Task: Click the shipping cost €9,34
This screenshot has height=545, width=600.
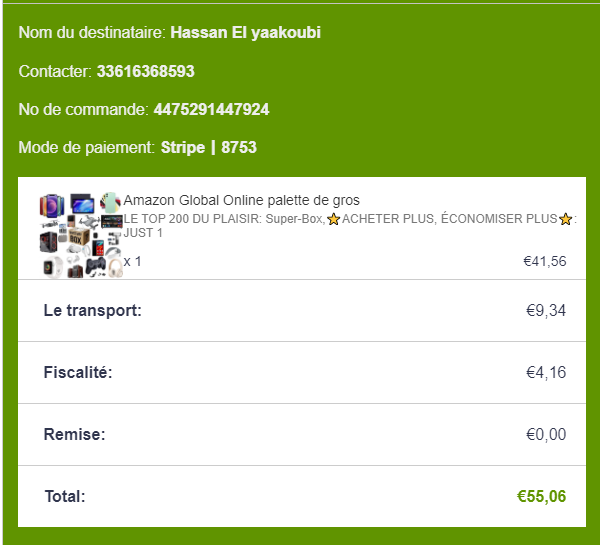Action: point(546,311)
